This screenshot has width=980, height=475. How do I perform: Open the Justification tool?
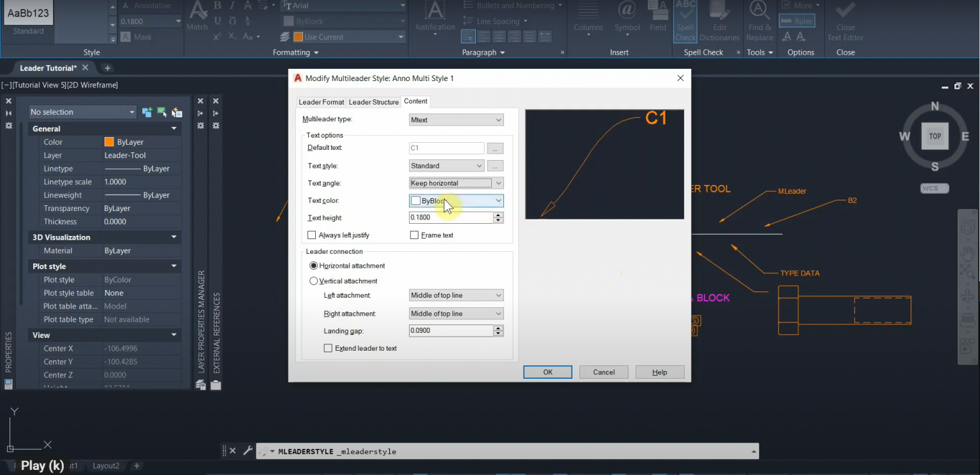coord(434,18)
